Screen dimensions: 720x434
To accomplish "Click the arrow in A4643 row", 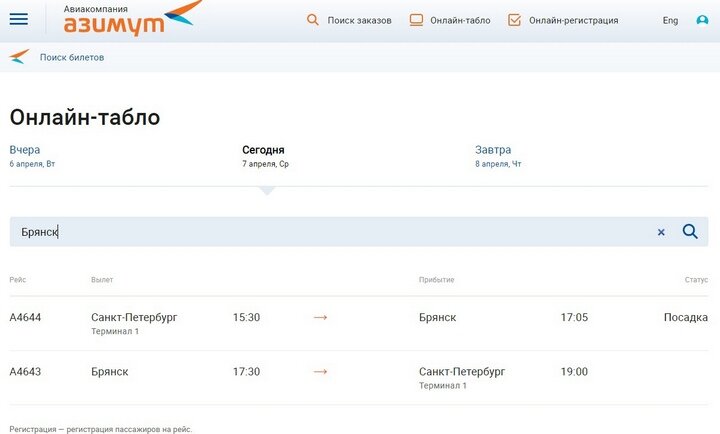I will [320, 372].
